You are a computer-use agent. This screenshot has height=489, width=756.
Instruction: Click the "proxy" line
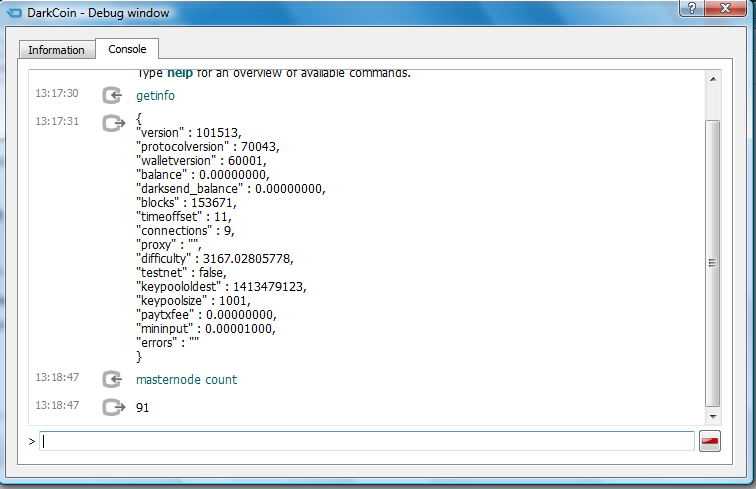169,244
